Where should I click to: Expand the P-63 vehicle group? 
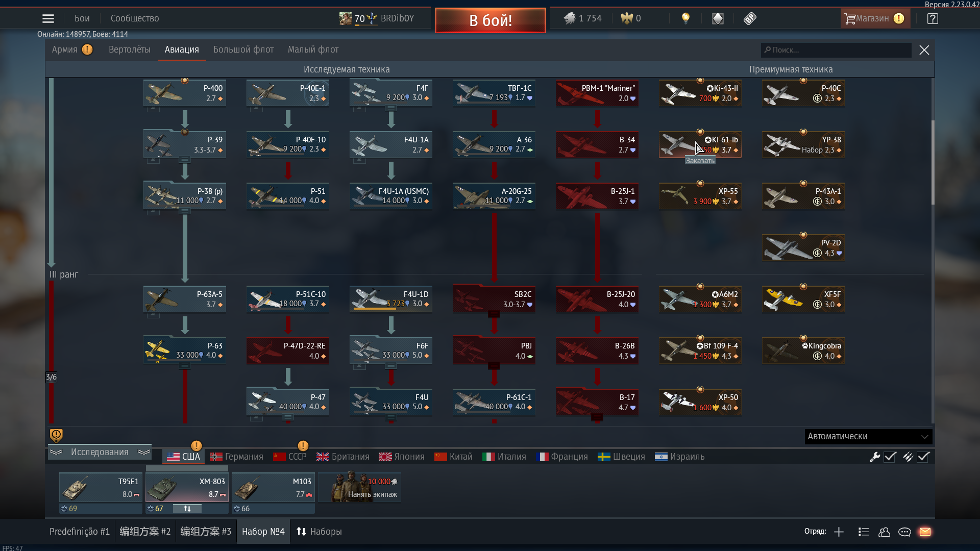point(185,365)
